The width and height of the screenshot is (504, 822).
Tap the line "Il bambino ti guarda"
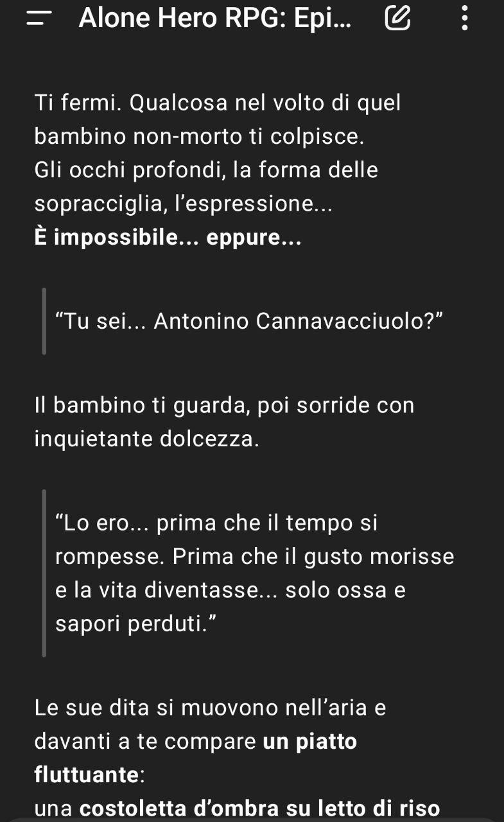tap(224, 406)
